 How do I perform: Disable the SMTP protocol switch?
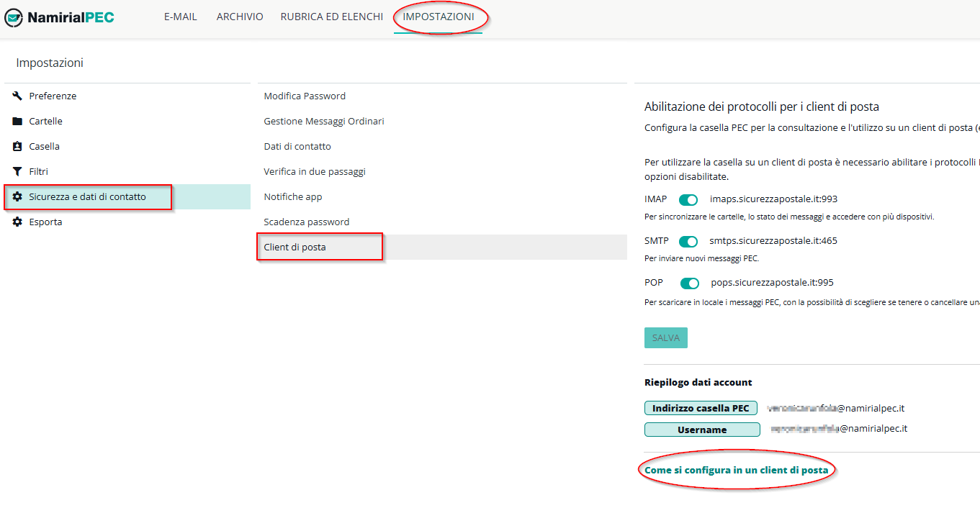[x=688, y=242]
